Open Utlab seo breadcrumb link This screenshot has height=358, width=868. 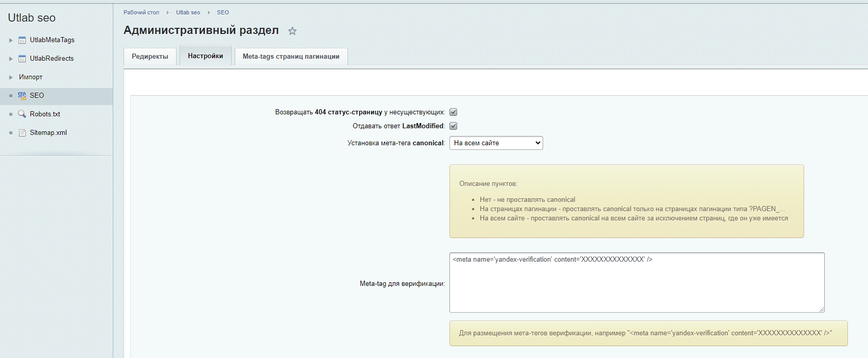click(x=188, y=12)
